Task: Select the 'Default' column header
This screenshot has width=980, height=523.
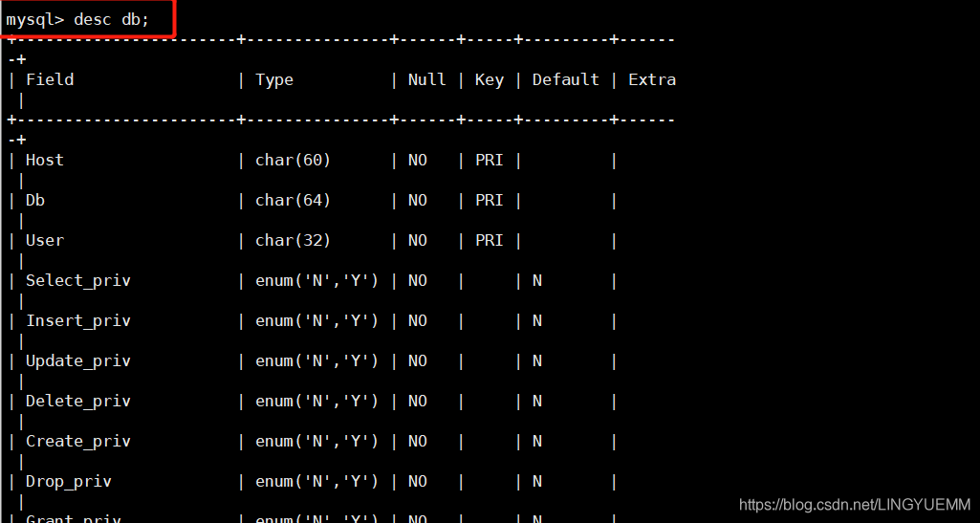Action: (x=566, y=79)
